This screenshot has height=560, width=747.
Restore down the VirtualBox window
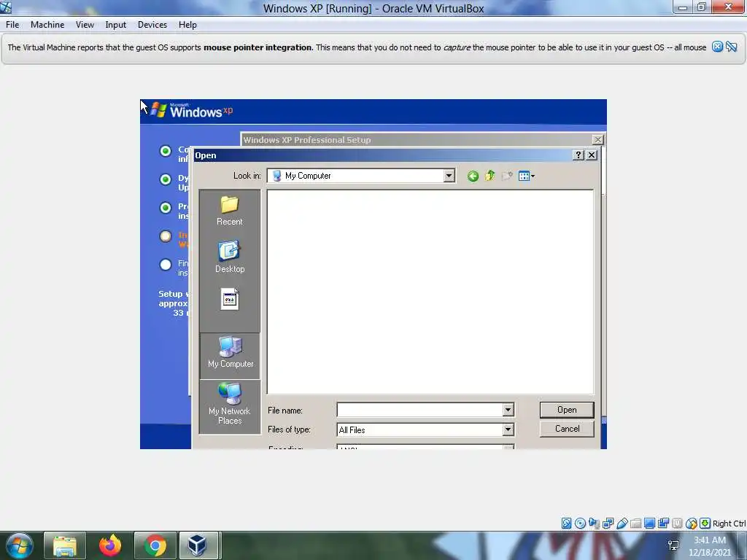tap(702, 7)
